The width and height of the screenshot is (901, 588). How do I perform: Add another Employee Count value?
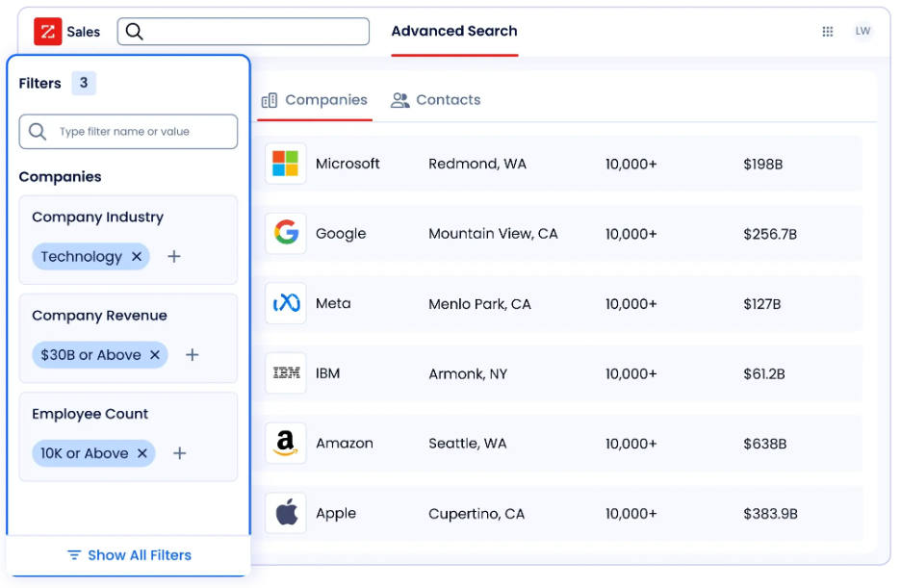pos(180,453)
